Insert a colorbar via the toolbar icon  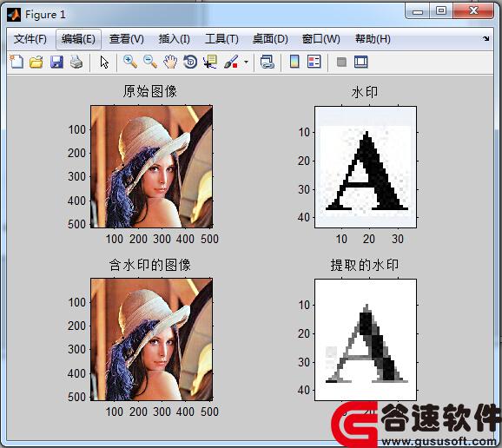click(x=294, y=62)
